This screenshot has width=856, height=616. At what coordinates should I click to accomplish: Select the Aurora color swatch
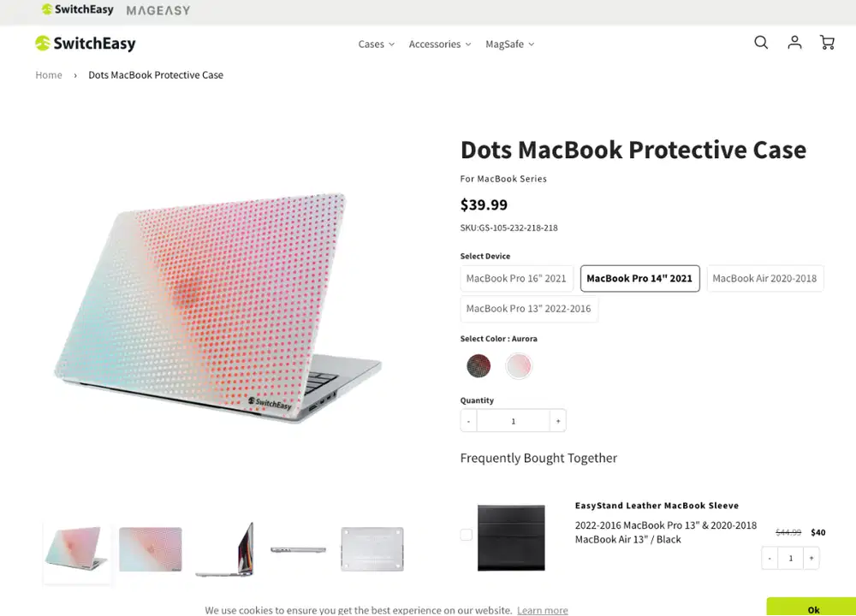point(519,366)
